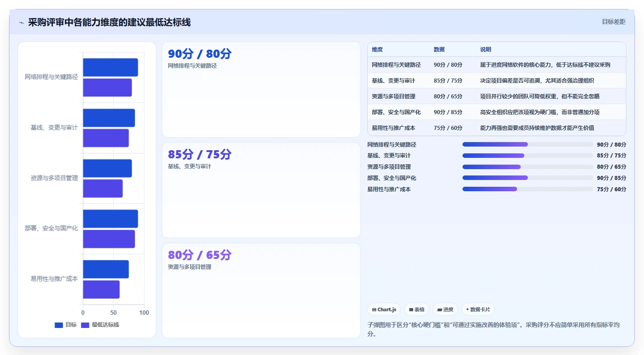The height and width of the screenshot is (355, 644).
Task: Click the 网络排程与关键路径 progress bar
Action: pos(527,144)
